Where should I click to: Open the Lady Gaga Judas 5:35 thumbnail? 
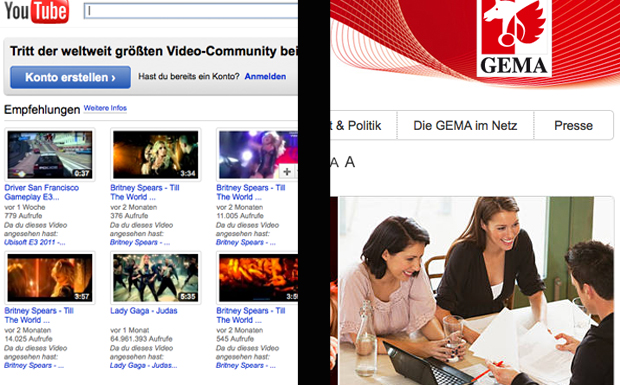(155, 277)
